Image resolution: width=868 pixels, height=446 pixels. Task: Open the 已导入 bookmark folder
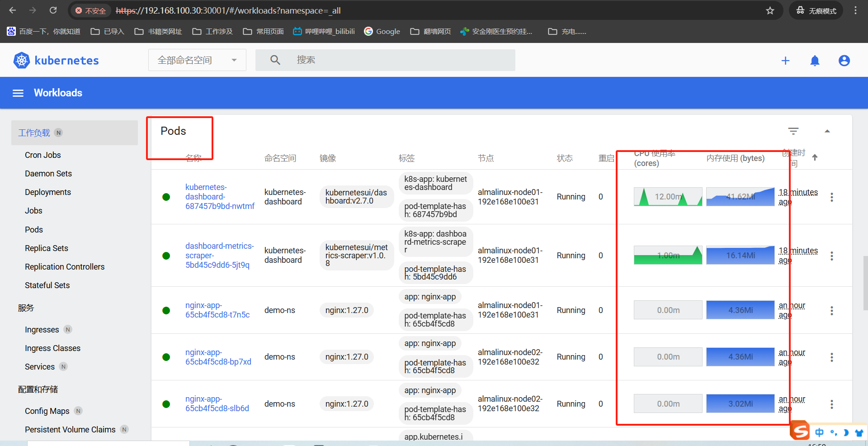(x=108, y=31)
